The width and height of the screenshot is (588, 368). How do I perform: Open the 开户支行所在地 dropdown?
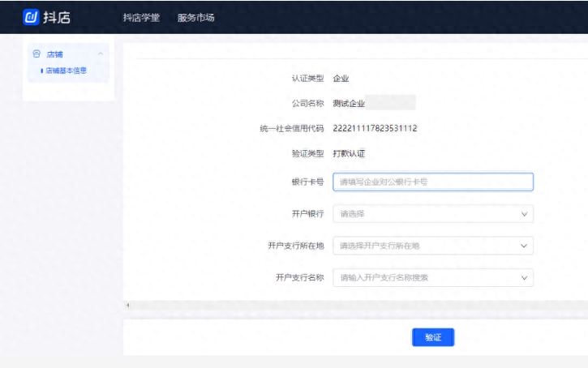(433, 246)
